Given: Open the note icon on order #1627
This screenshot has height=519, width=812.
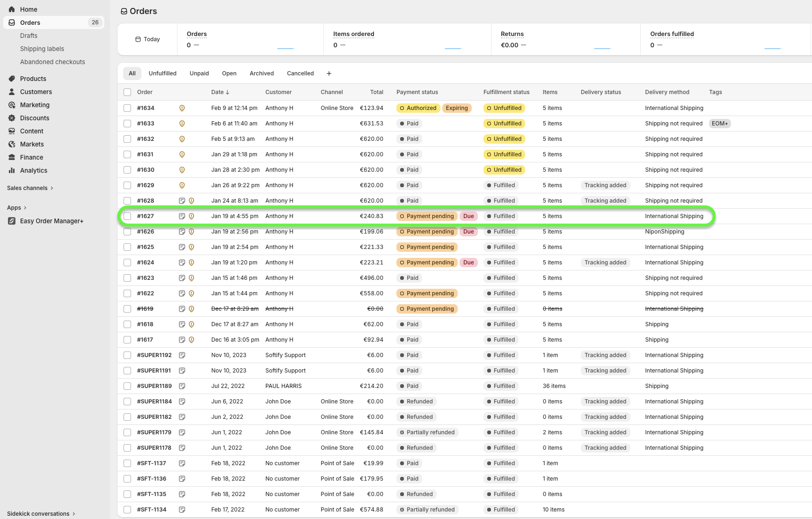Looking at the screenshot, I should point(182,216).
